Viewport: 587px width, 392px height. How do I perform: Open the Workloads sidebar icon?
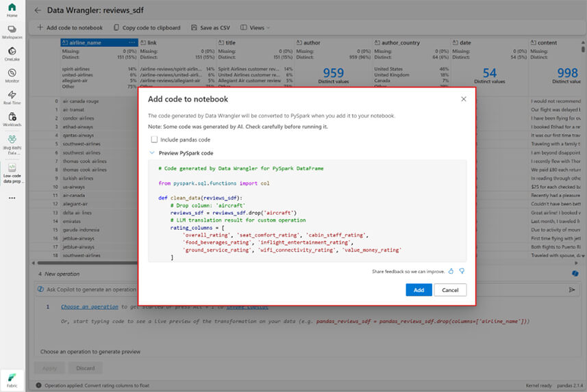(12, 118)
